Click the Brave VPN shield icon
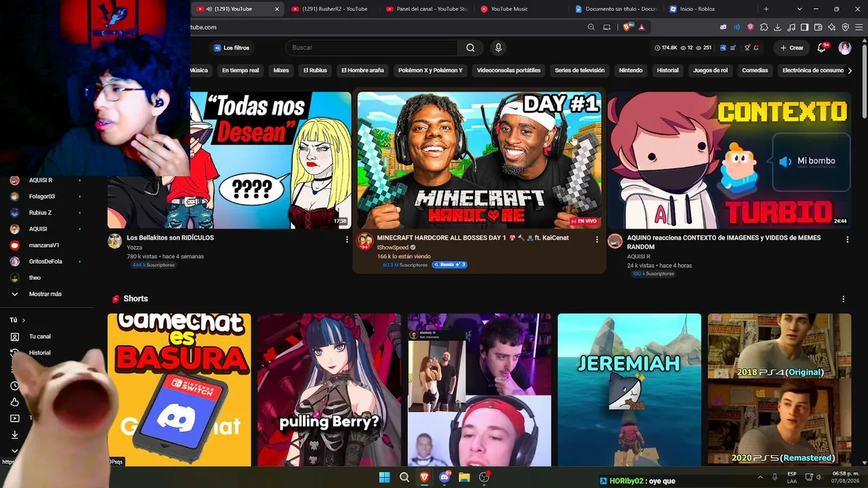This screenshot has height=488, width=868. coord(845,27)
